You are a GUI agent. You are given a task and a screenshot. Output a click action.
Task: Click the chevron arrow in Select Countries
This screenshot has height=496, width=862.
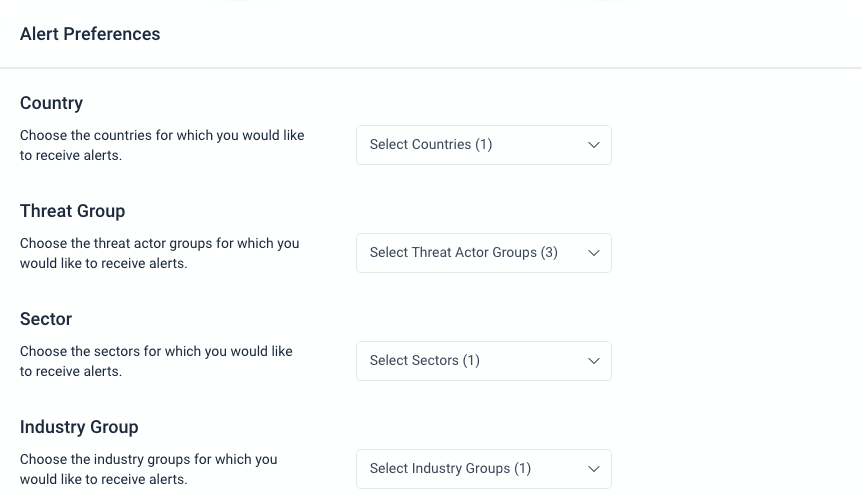coord(593,145)
